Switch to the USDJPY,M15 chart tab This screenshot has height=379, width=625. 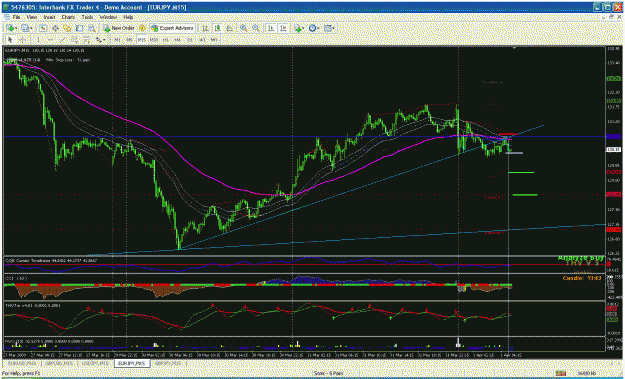coord(95,363)
